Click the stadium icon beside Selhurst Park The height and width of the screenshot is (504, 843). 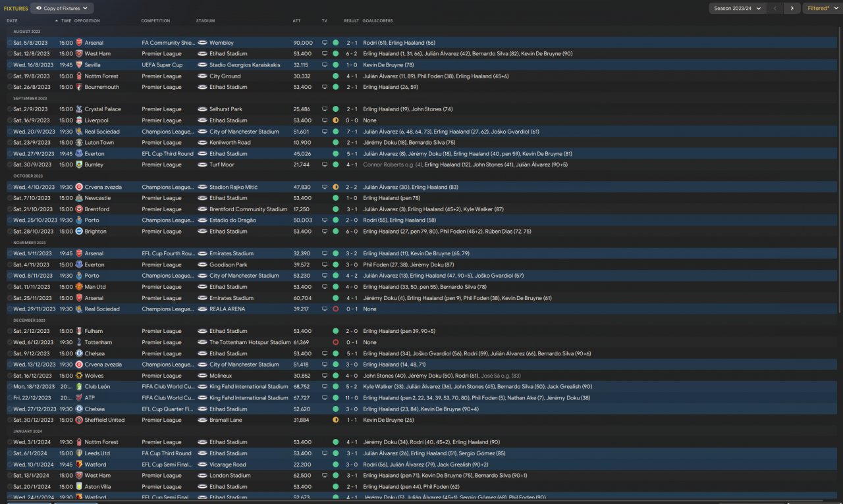[202, 109]
